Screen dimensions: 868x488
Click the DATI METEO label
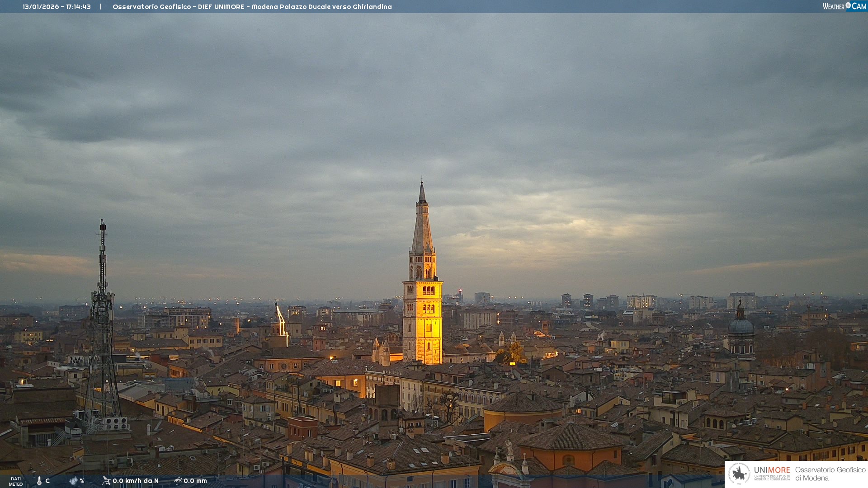(x=16, y=481)
